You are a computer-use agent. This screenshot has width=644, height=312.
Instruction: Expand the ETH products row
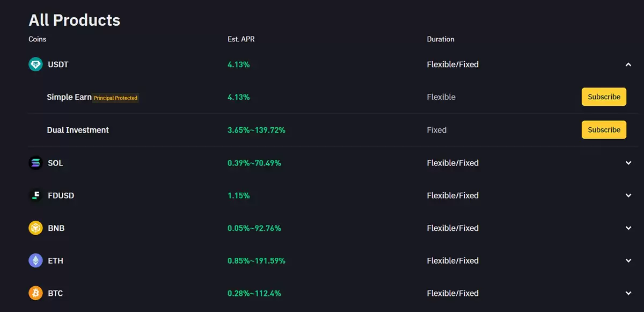pos(628,261)
